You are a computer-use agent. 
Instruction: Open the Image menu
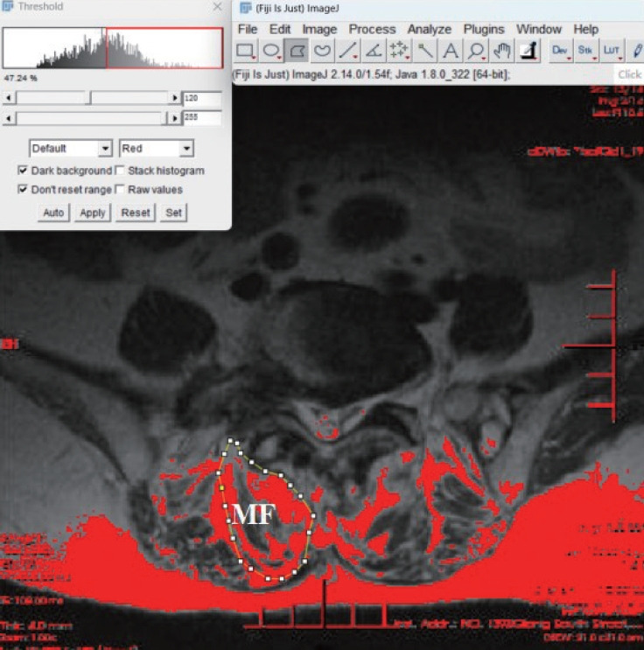[x=319, y=29]
